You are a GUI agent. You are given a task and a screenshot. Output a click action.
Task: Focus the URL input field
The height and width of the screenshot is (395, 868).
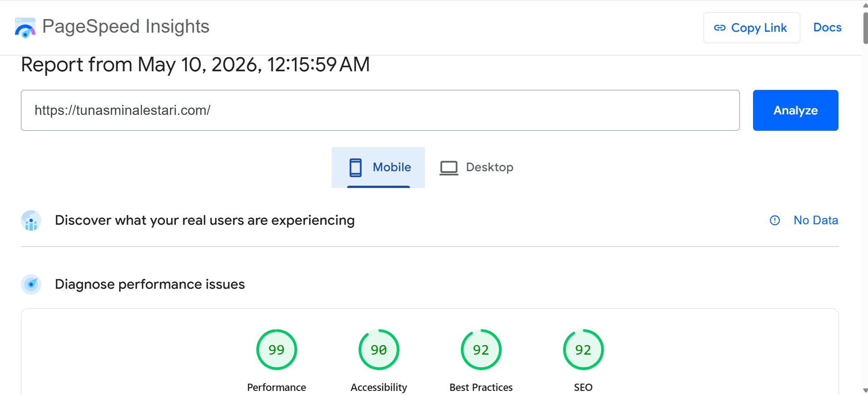coord(380,110)
